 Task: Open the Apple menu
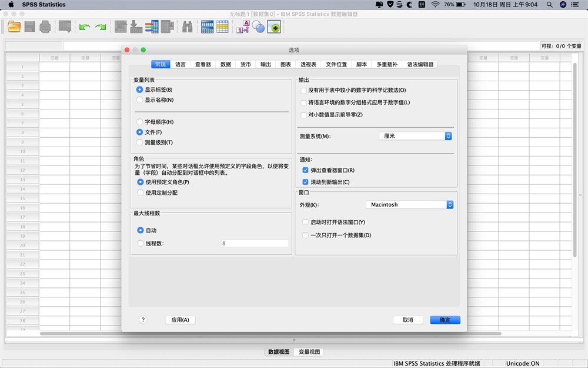click(11, 5)
